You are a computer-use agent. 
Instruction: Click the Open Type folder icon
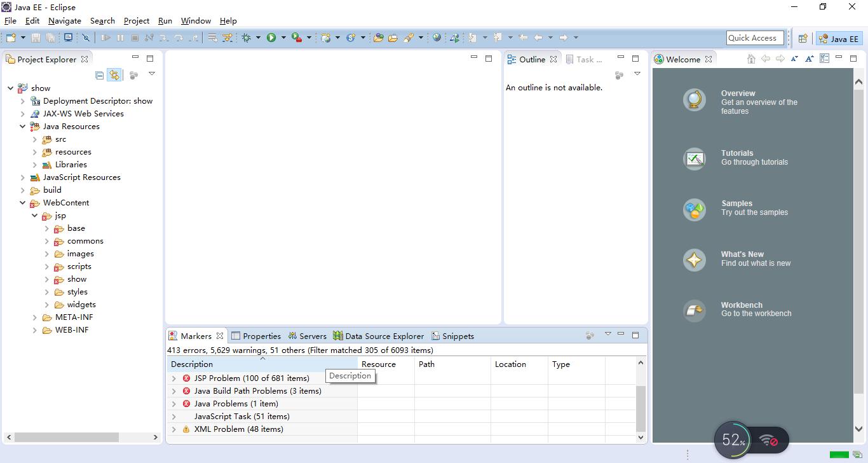click(x=378, y=38)
